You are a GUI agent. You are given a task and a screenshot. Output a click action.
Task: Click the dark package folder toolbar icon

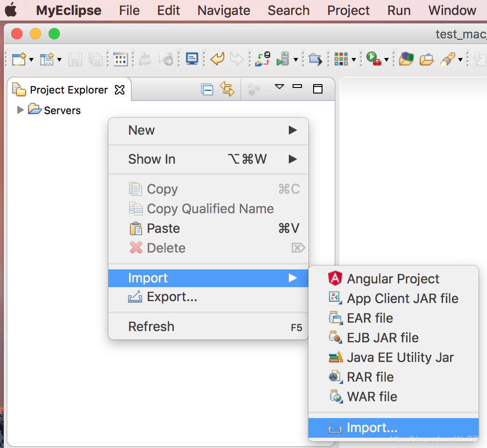(406, 59)
